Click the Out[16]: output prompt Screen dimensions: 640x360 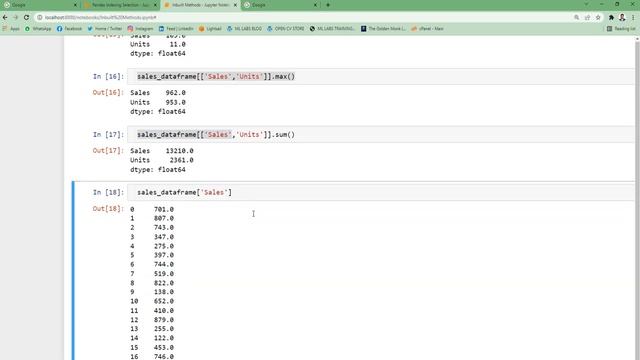[x=108, y=93]
